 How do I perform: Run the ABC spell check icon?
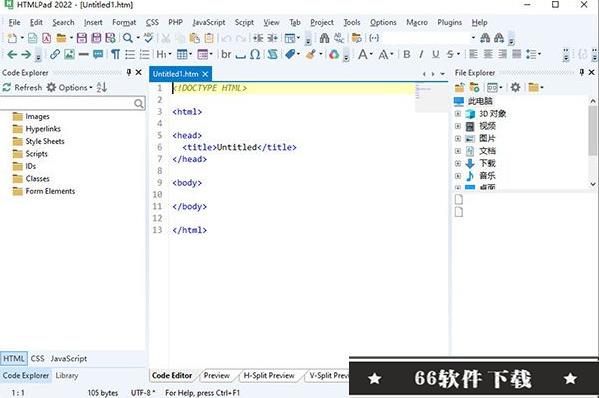click(148, 37)
